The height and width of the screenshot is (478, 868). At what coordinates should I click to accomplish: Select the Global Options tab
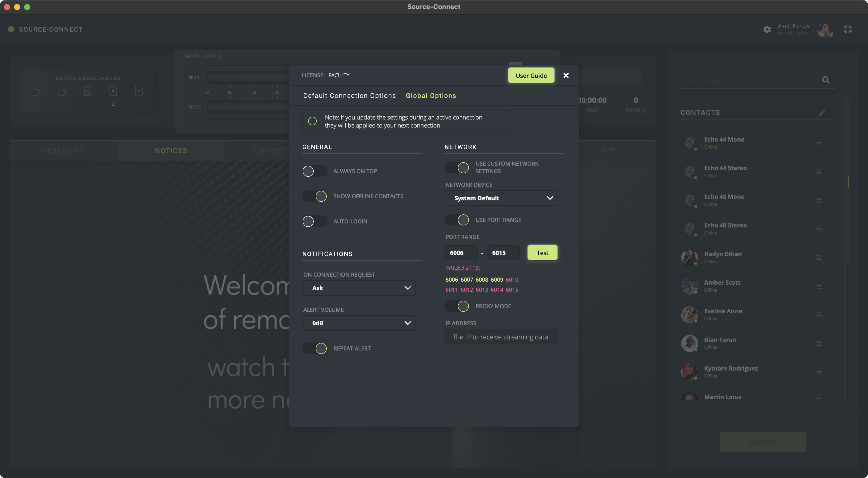(431, 96)
